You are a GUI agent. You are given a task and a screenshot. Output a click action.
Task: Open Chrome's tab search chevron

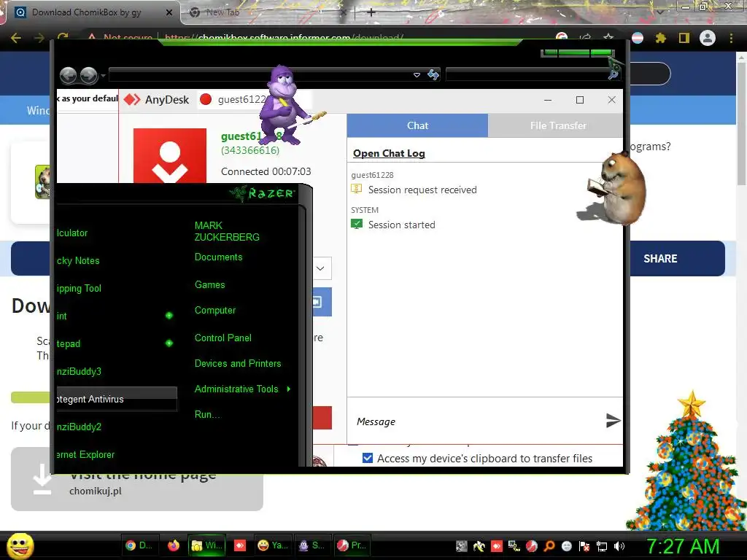659,12
